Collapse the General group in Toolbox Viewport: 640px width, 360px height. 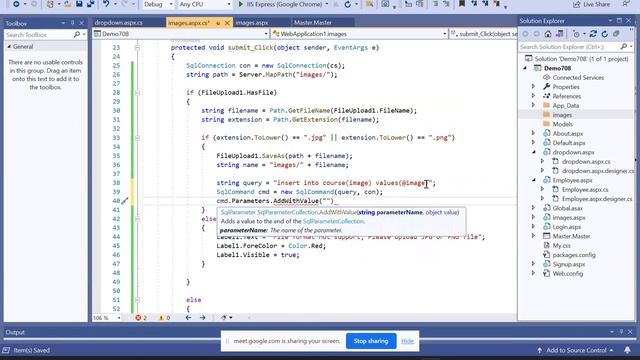pyautogui.click(x=9, y=47)
